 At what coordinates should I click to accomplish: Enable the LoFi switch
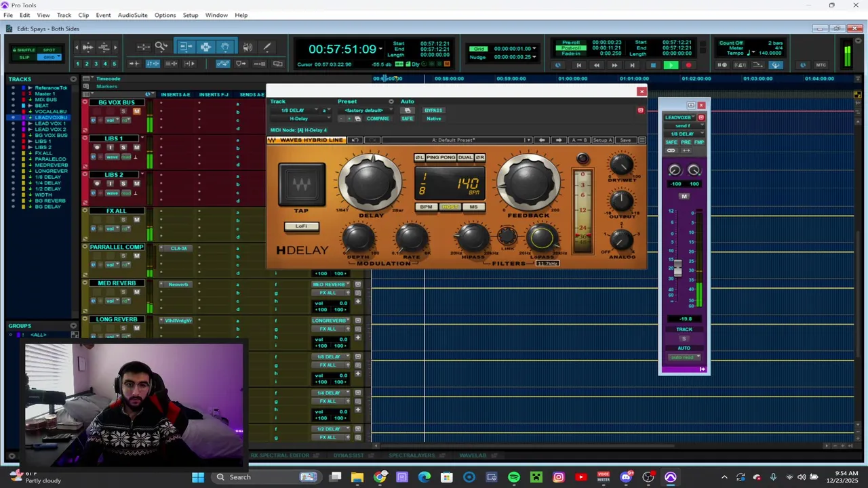(301, 226)
